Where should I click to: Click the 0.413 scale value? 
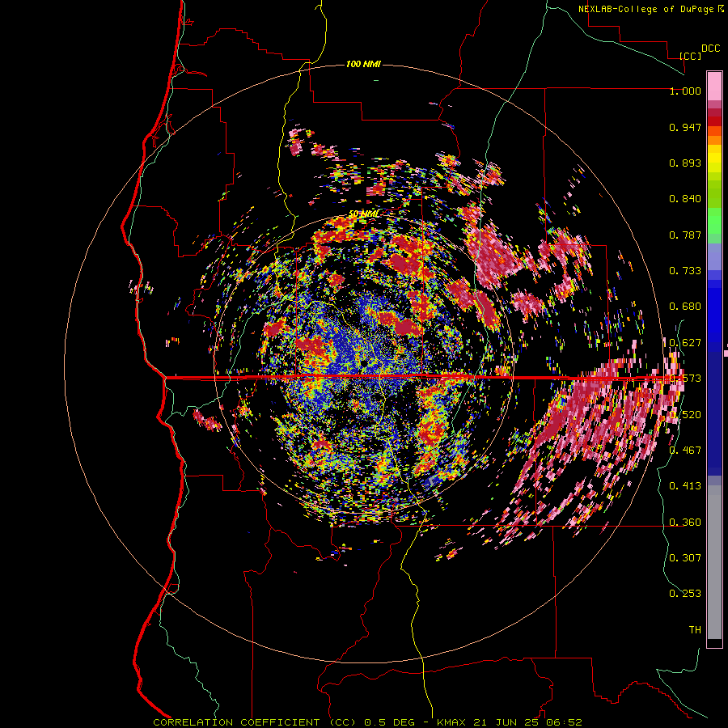(x=685, y=485)
